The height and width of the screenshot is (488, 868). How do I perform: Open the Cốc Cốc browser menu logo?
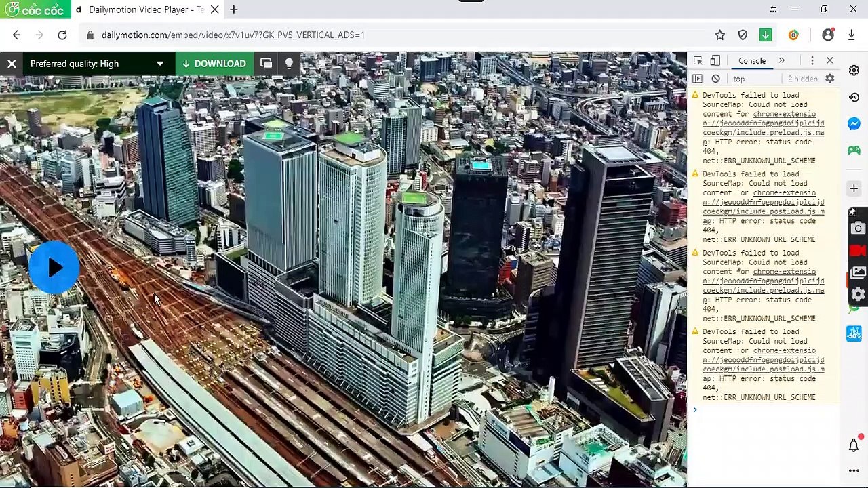pos(34,9)
